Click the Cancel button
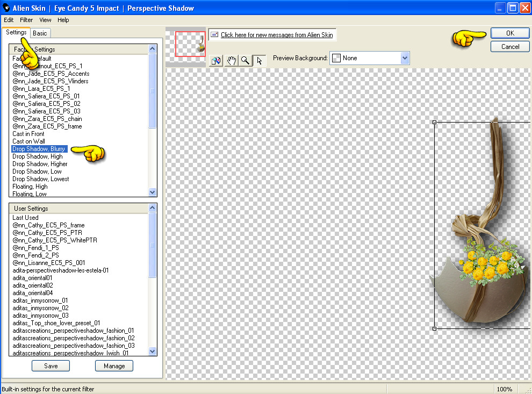The height and width of the screenshot is (394, 532). [x=510, y=46]
